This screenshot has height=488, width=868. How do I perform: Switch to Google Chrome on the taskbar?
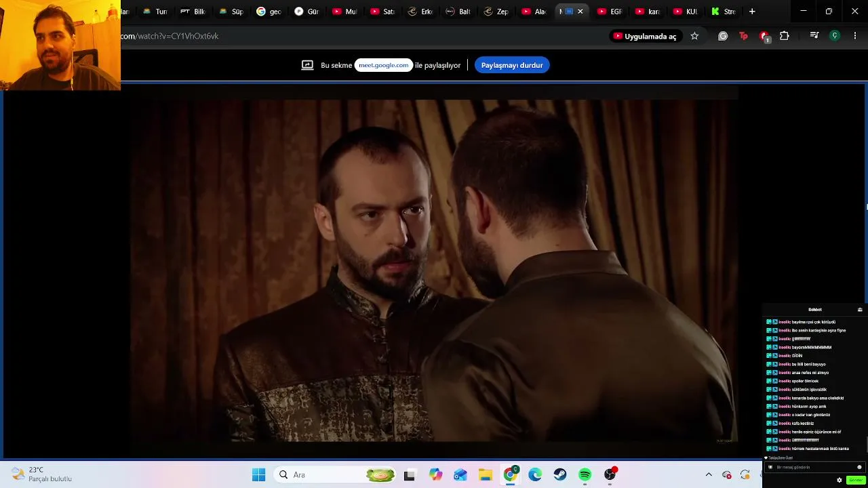(510, 475)
